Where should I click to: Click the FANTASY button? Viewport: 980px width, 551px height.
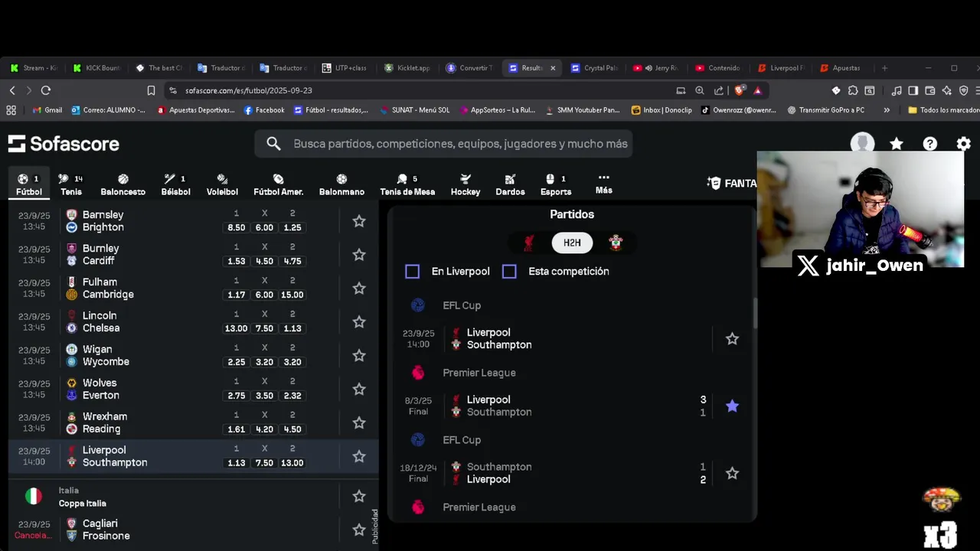click(x=731, y=184)
